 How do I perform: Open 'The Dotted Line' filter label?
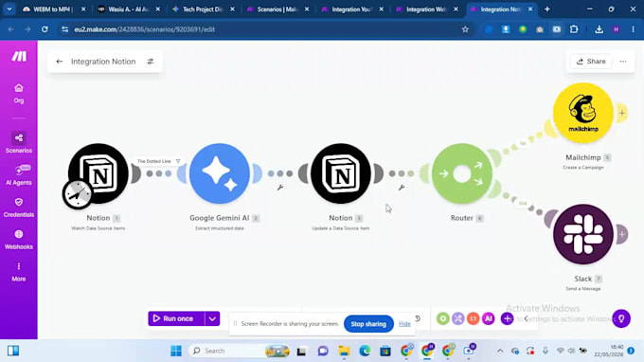pyautogui.click(x=158, y=161)
